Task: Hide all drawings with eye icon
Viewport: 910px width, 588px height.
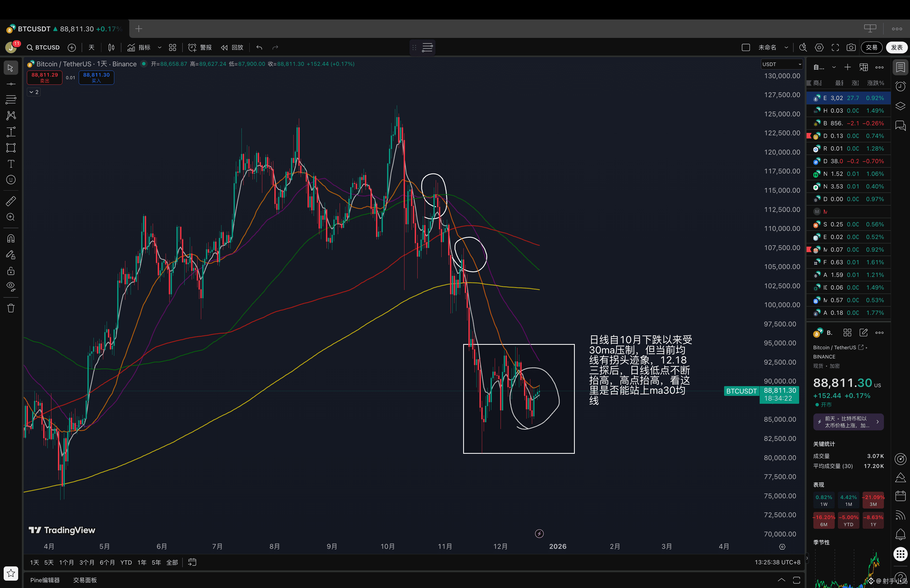Action: 11,286
